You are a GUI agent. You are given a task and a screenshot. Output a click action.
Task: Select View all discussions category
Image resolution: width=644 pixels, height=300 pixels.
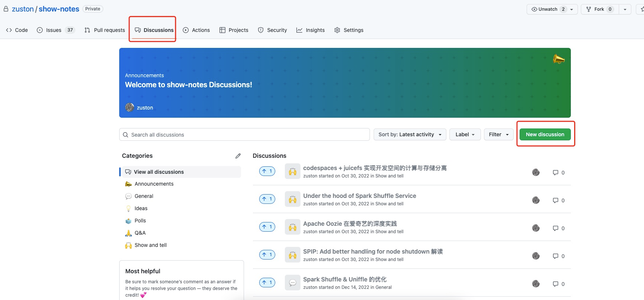(x=181, y=172)
